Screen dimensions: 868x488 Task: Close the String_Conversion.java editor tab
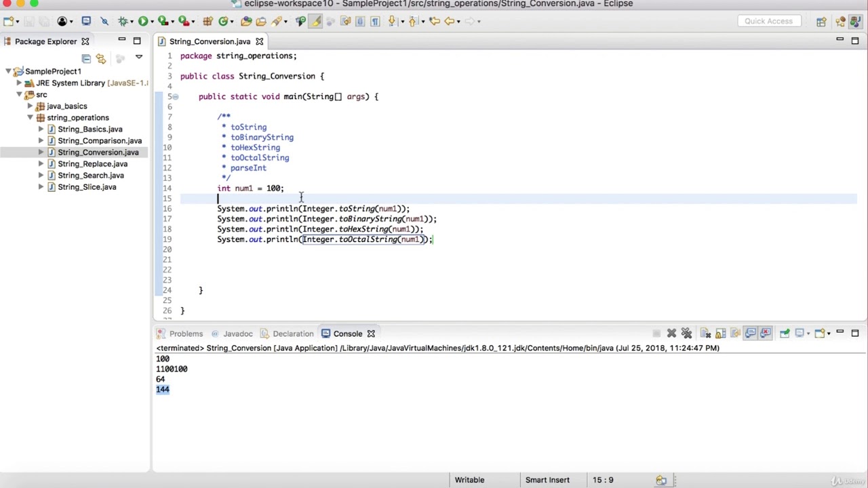[x=259, y=41]
